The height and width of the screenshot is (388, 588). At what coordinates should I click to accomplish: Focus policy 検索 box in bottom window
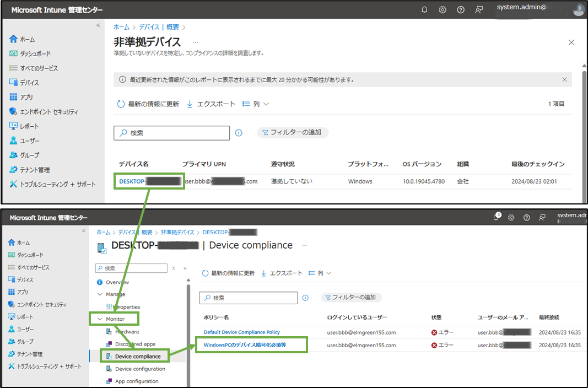pos(248,298)
